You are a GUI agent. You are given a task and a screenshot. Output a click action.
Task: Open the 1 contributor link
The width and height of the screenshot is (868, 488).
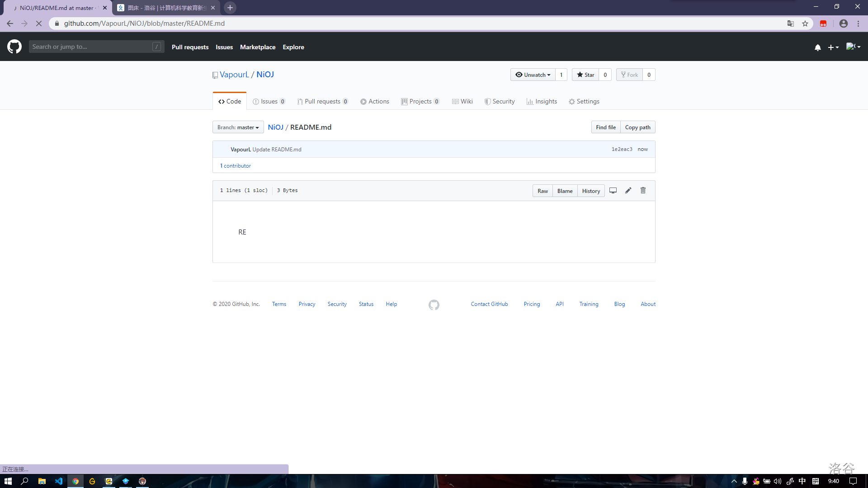coord(236,166)
